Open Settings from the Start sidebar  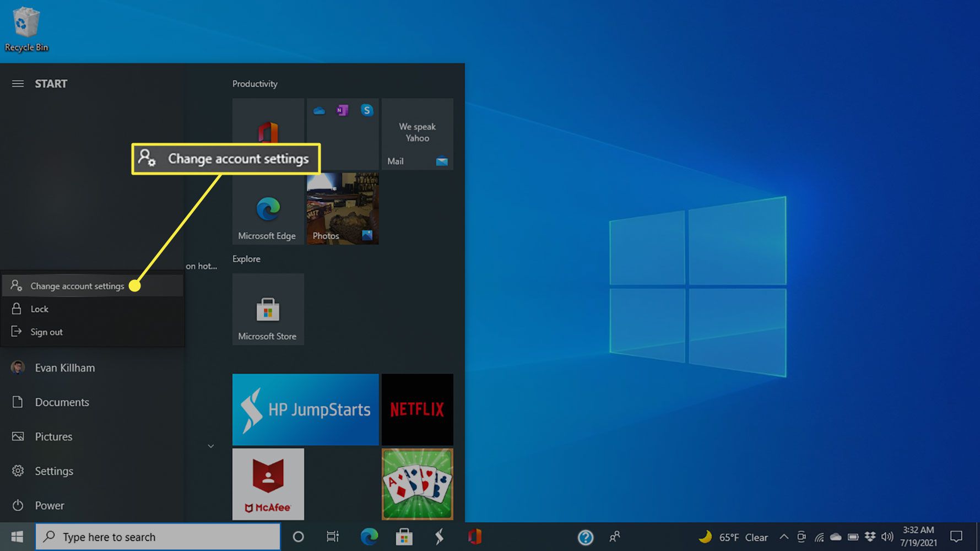tap(92, 471)
